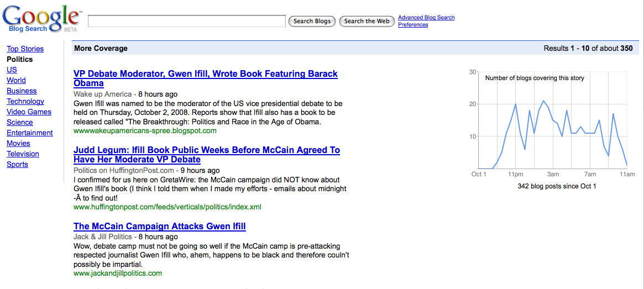Open the VP Debate Moderator Gwen Ifill headline
The height and width of the screenshot is (289, 644).
[x=205, y=74]
